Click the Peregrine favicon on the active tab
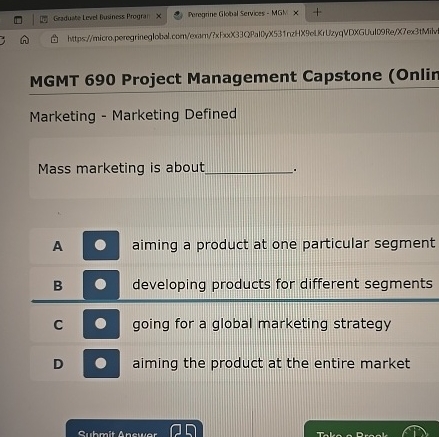The width and height of the screenshot is (439, 437). tap(178, 15)
